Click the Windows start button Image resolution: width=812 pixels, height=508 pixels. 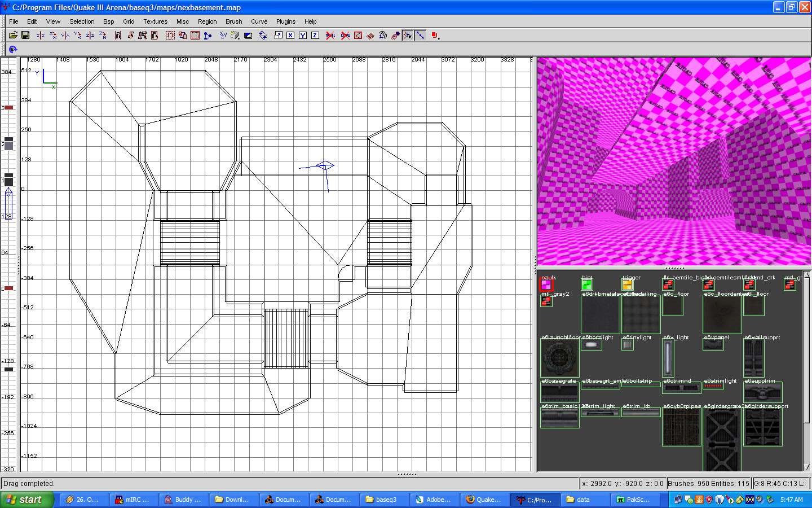click(x=27, y=500)
